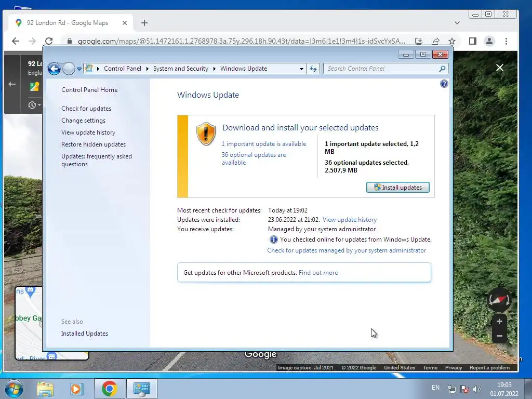532x399 pixels.
Task: Open Windows Update help icon
Action: click(444, 84)
